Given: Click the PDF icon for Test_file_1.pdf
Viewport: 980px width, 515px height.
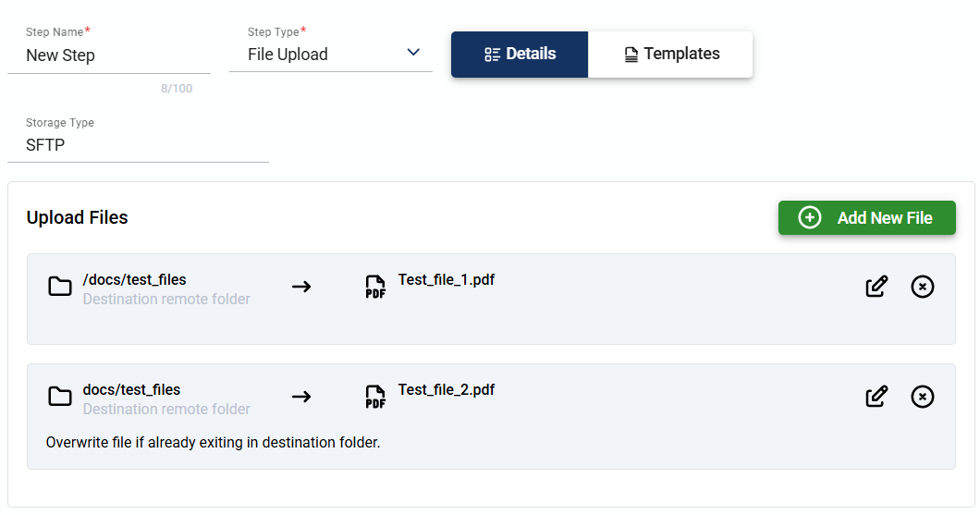Looking at the screenshot, I should (x=375, y=288).
